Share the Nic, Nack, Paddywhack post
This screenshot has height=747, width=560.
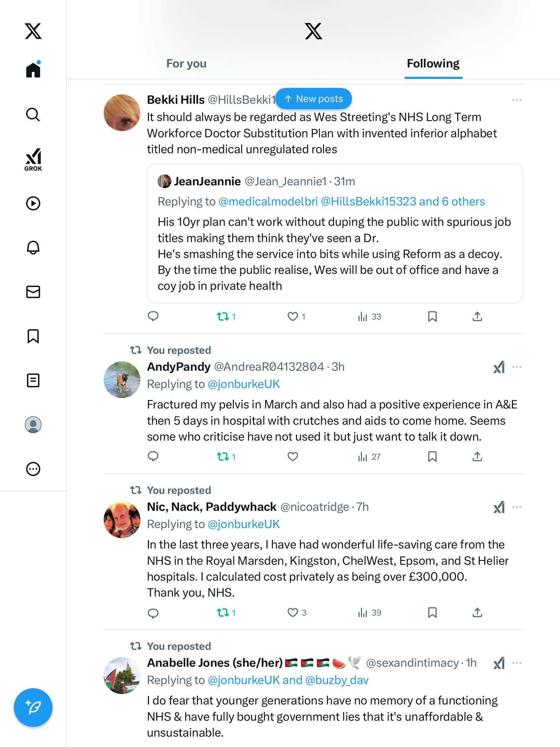point(477,613)
